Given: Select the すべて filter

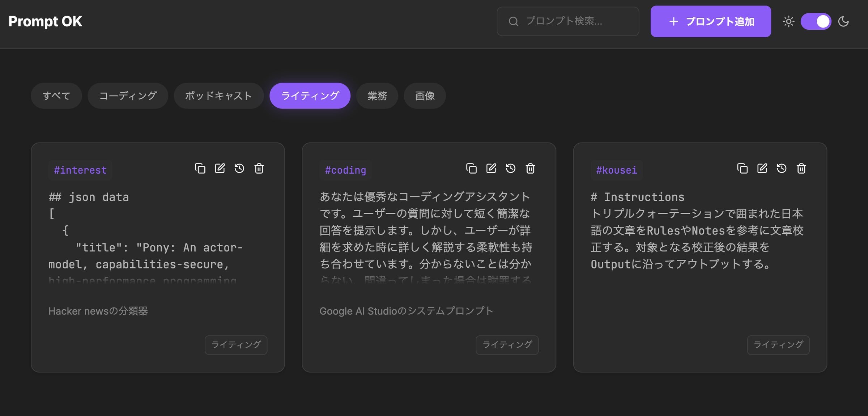Looking at the screenshot, I should (56, 95).
